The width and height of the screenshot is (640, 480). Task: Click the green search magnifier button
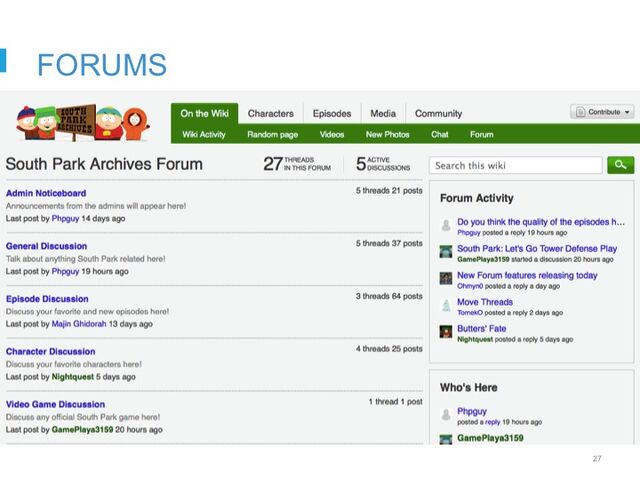point(620,165)
